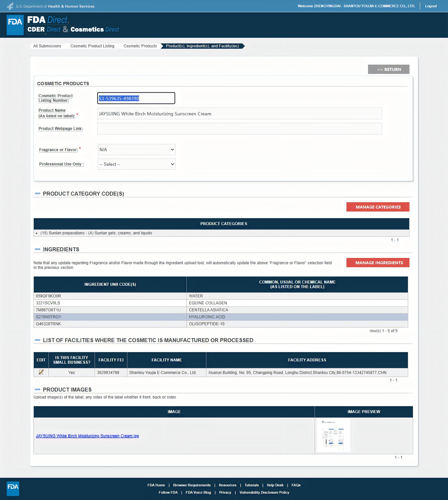Click MANAGE CATEGORIES button

(x=378, y=207)
